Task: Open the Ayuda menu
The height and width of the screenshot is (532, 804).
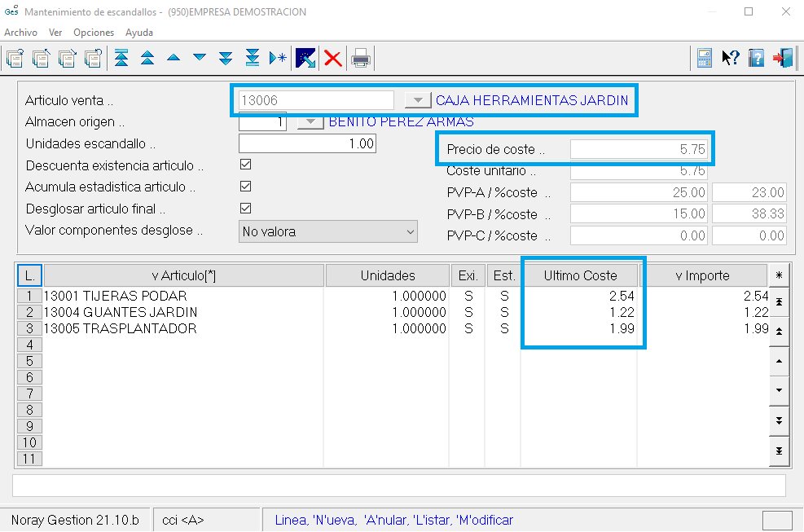Action: coord(139,33)
